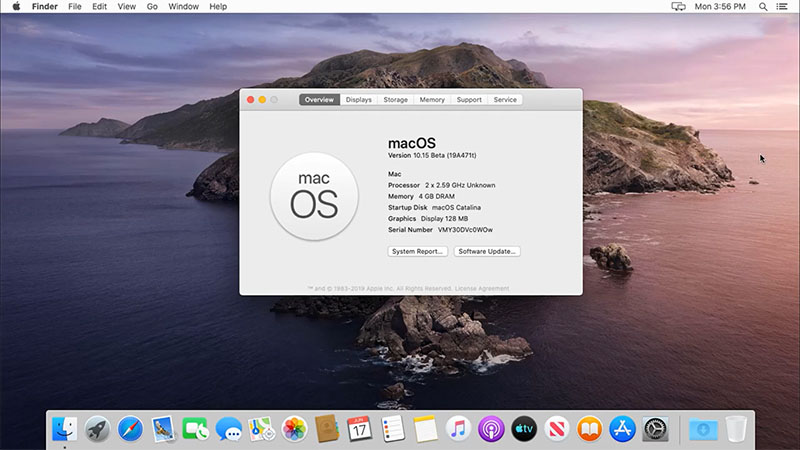The width and height of the screenshot is (800, 450).
Task: Open the Finder menu
Action: (x=44, y=7)
